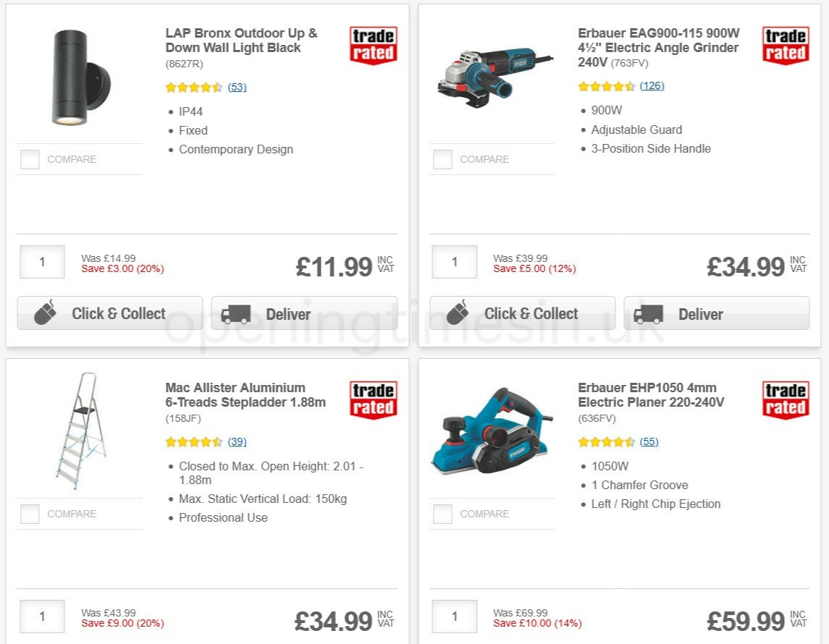This screenshot has width=829, height=644.
Task: Select the star rating for the Erbauer angle grinder
Action: pos(607,85)
